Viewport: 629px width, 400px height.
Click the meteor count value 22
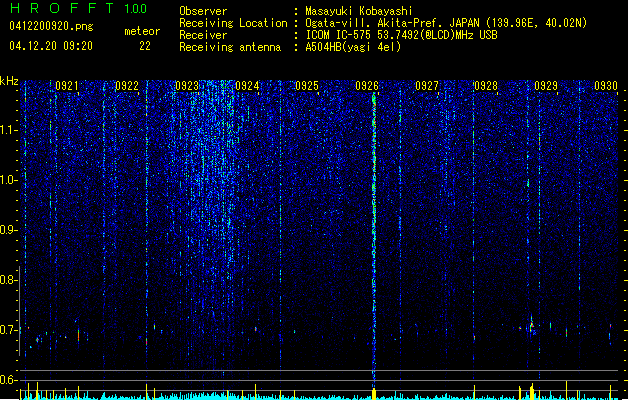[x=145, y=46]
